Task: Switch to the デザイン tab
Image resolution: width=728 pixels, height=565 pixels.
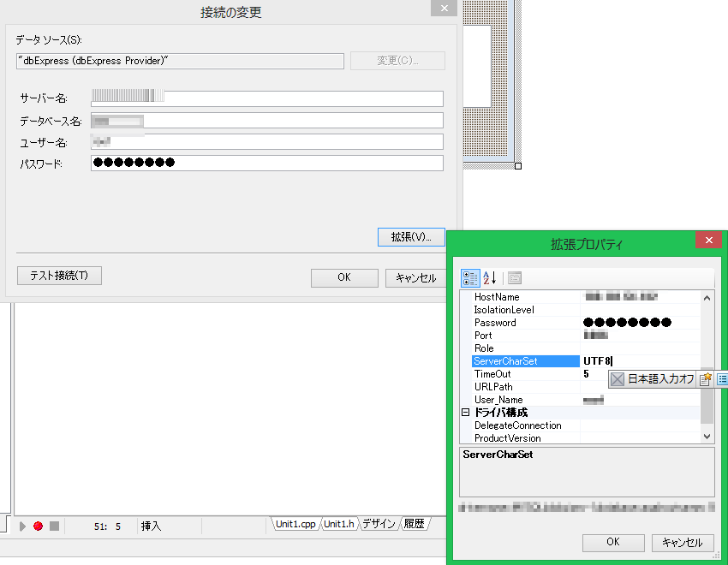Action: click(379, 524)
